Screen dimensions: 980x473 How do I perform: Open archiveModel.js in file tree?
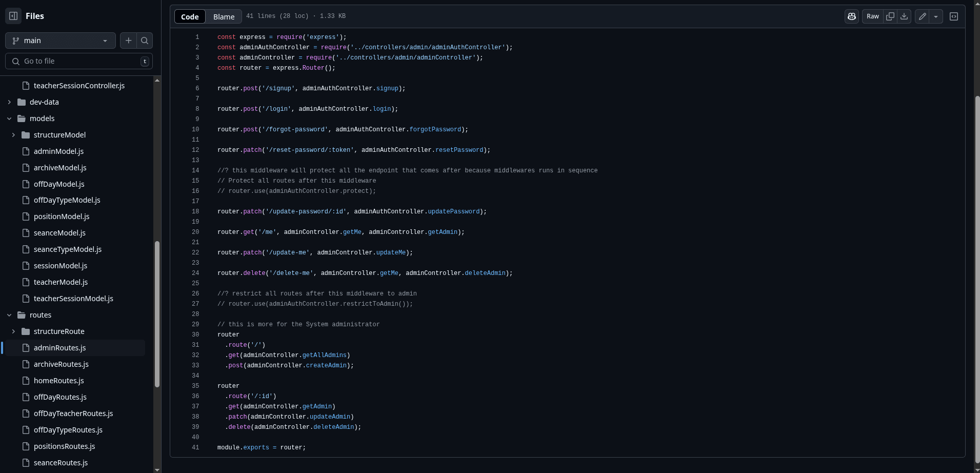[60, 168]
